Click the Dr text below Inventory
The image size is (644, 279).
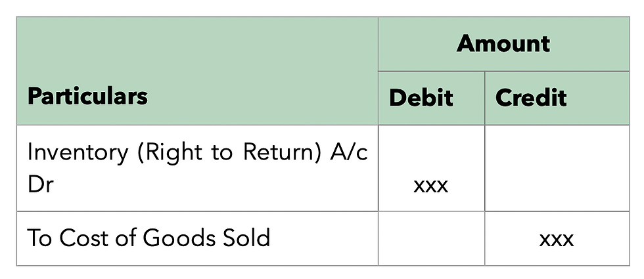pos(41,184)
